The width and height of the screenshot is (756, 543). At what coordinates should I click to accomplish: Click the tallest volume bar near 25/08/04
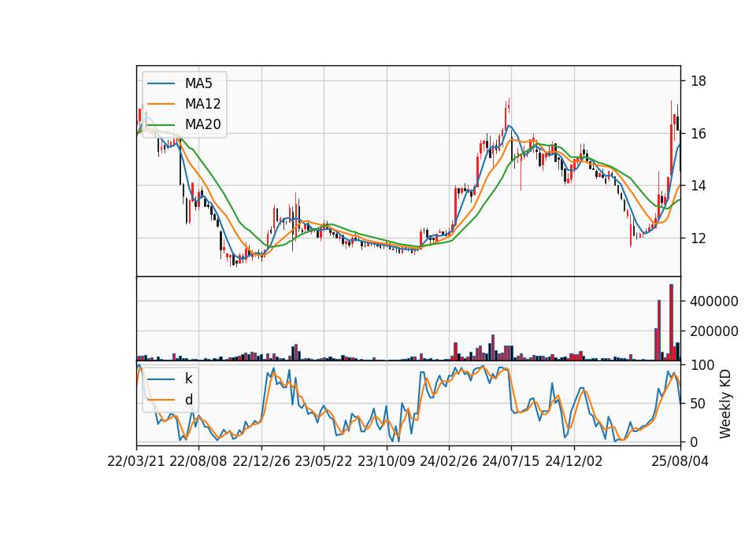tap(671, 323)
